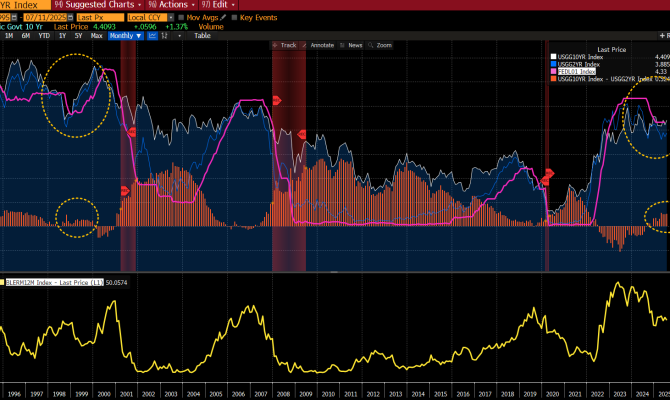Click the line chart type icon
The height and width of the screenshot is (400, 670).
150,36
